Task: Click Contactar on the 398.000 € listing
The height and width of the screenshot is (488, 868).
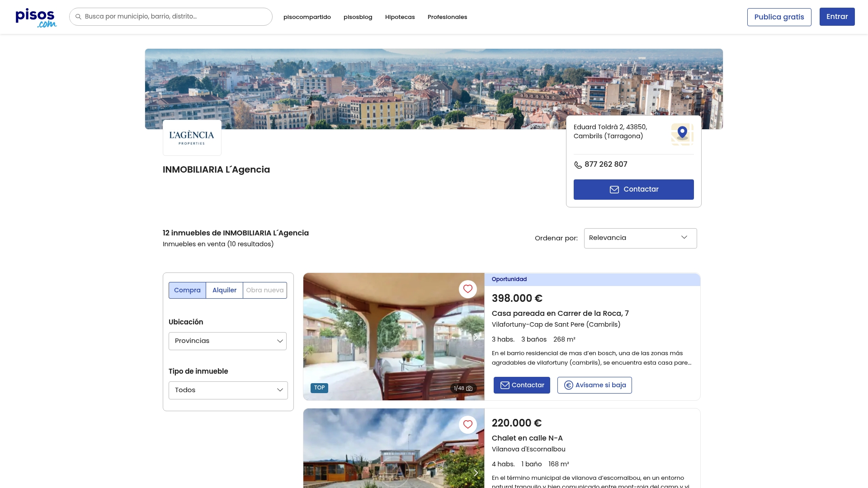Action: [x=522, y=385]
